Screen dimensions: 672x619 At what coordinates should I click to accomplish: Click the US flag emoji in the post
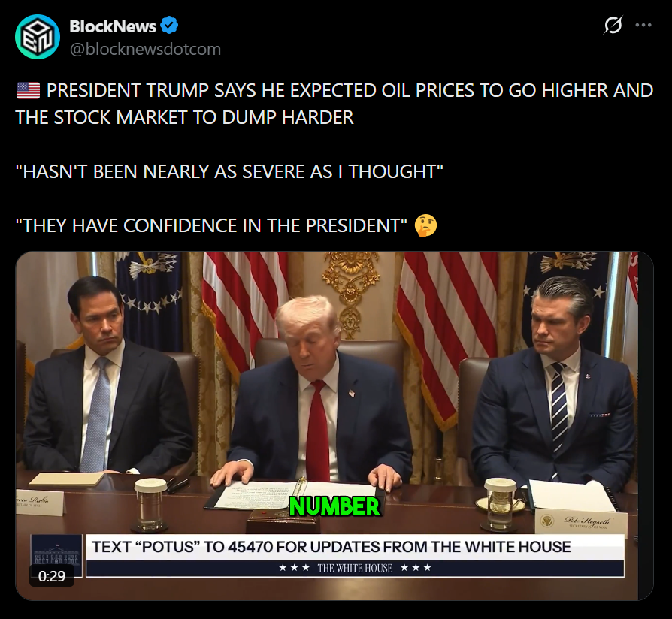(29, 90)
